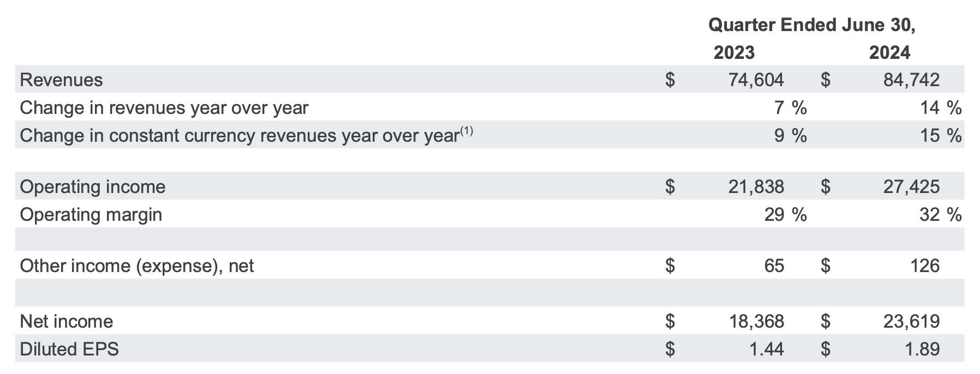
Task: Click the Operating income row label
Action: coord(92,187)
